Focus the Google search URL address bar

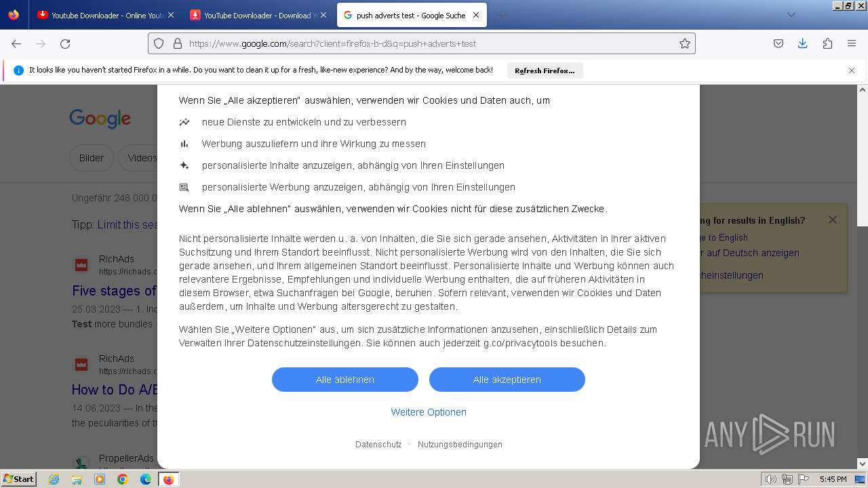click(x=421, y=43)
